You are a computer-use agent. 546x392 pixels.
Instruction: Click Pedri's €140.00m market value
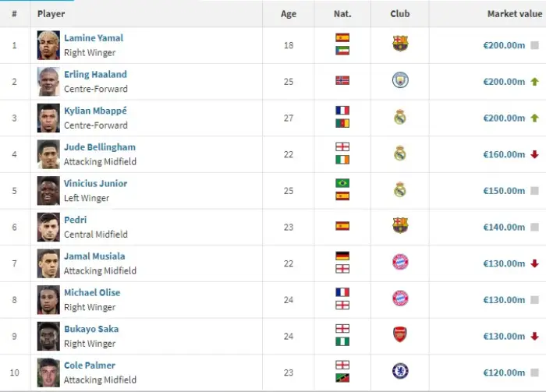tap(504, 227)
